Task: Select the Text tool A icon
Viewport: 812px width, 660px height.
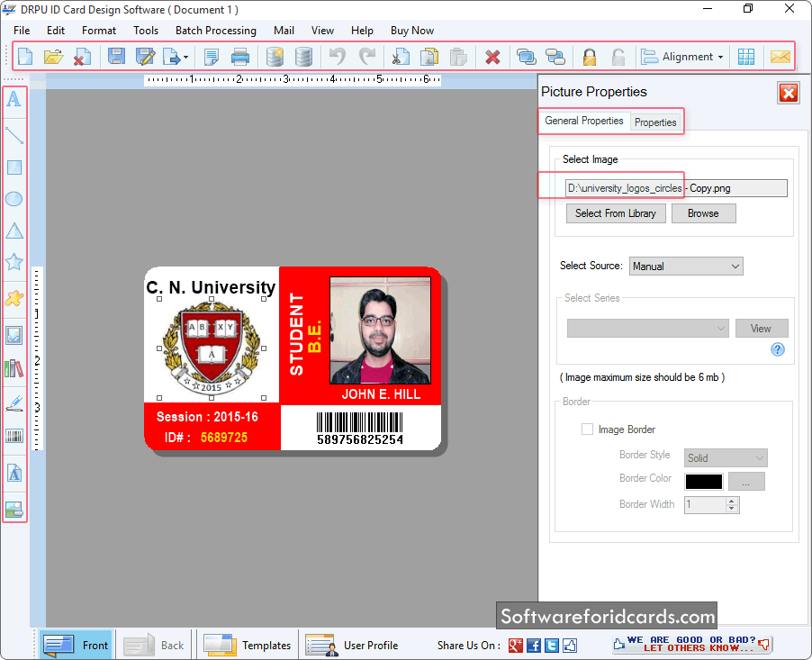Action: 14,98
